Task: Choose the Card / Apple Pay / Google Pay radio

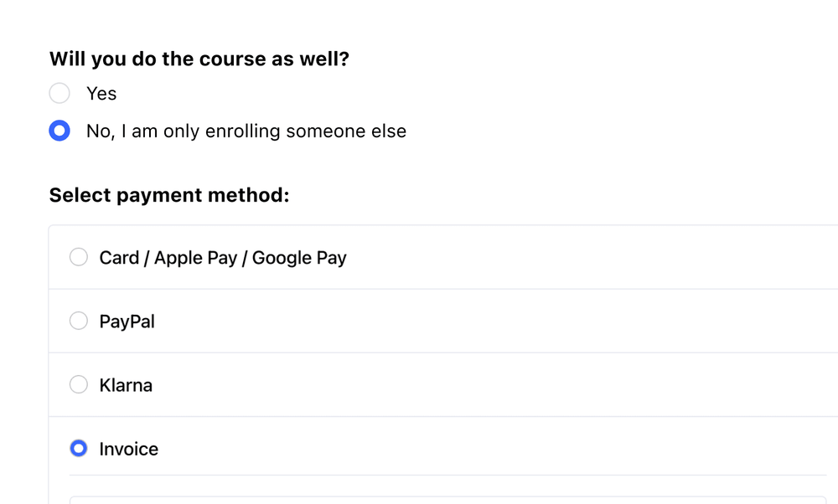Action: click(x=79, y=257)
